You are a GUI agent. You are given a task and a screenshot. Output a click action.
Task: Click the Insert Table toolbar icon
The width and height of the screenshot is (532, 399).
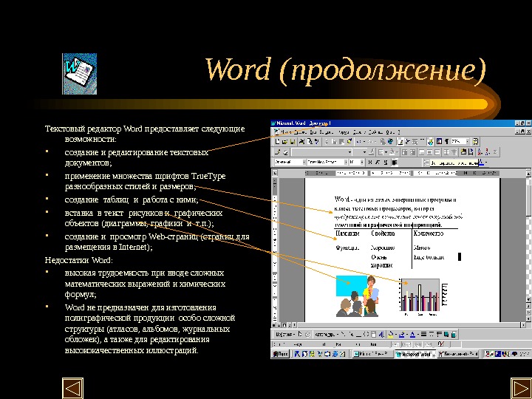tap(408, 142)
